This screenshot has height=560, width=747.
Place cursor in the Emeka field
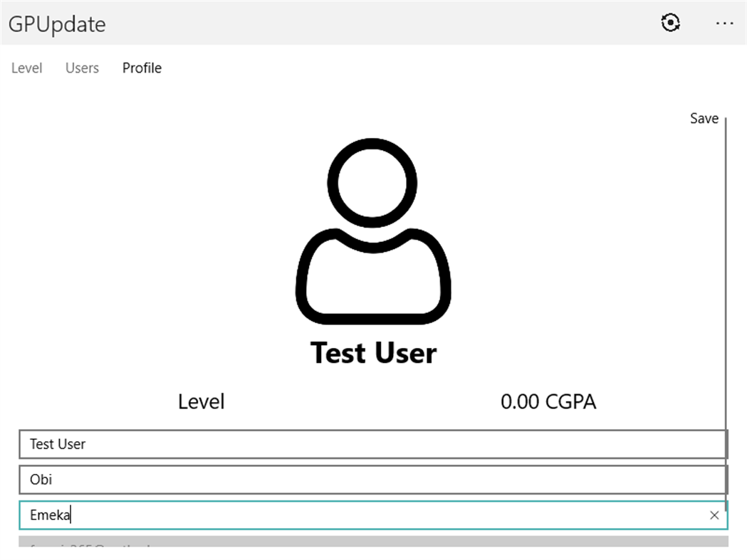tap(285, 514)
